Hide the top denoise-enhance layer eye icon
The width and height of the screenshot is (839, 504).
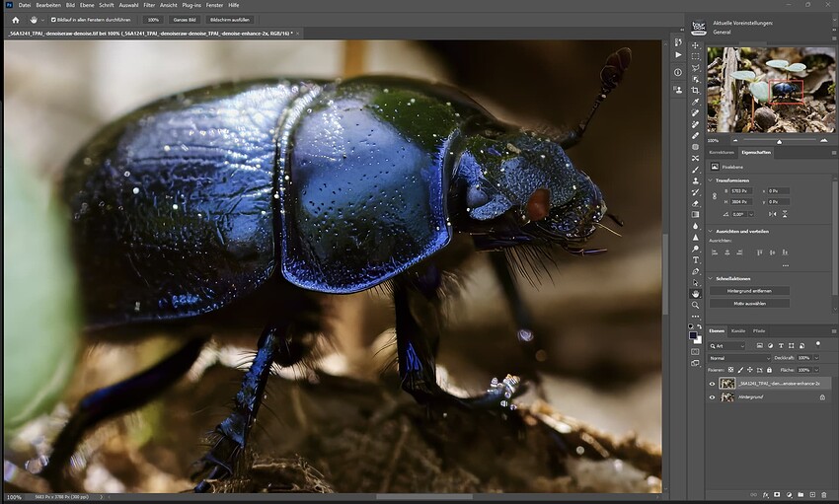tap(712, 383)
